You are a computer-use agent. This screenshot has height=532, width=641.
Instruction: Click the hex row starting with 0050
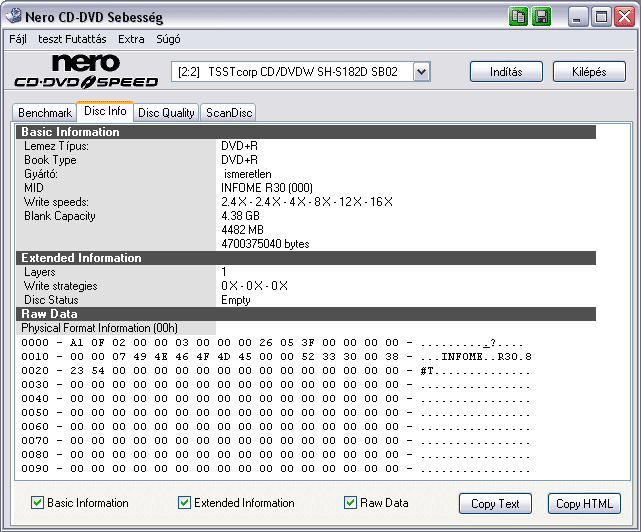[276, 413]
